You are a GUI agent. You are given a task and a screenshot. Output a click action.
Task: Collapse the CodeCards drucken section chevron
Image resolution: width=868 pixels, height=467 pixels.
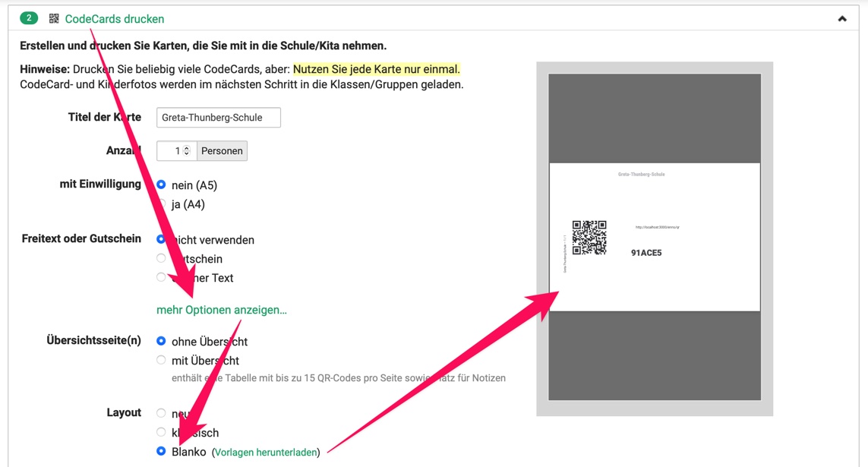click(842, 19)
